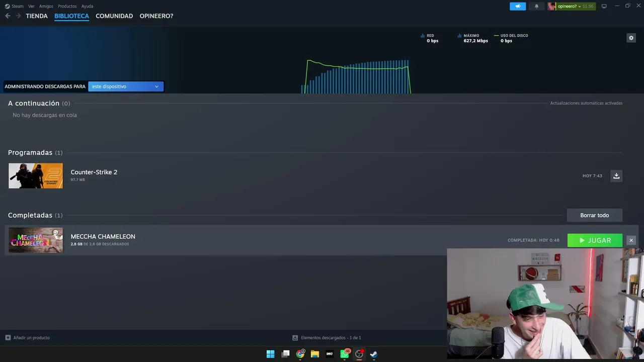Image resolution: width=644 pixels, height=362 pixels.
Task: Open Task View in the taskbar
Action: tap(285, 354)
